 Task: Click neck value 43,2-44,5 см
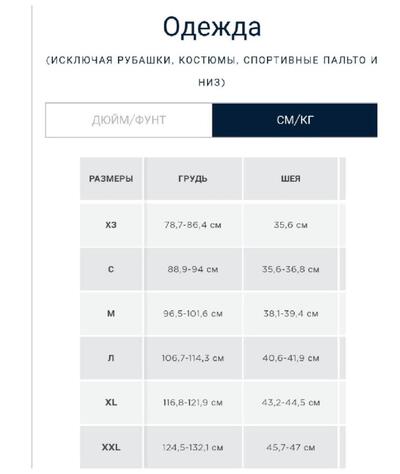pyautogui.click(x=291, y=402)
